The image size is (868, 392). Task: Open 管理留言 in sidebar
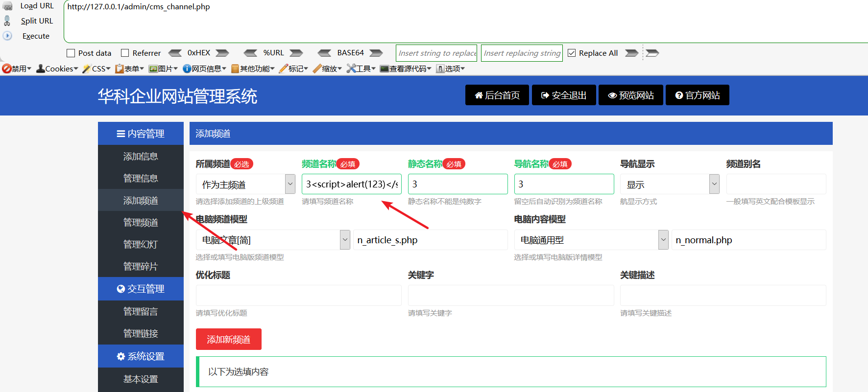(x=141, y=311)
